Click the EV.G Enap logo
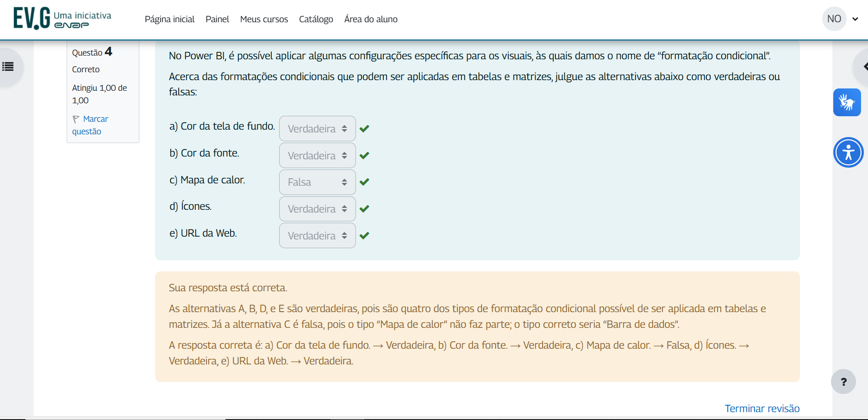Image resolution: width=868 pixels, height=420 pixels. pos(62,19)
